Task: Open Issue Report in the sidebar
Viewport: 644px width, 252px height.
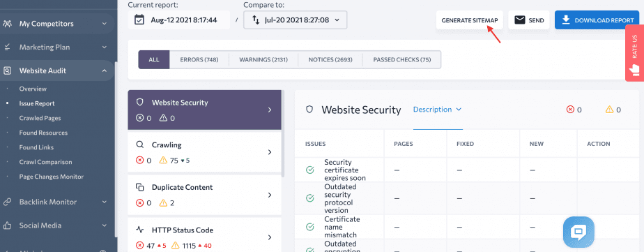Action: (x=37, y=103)
